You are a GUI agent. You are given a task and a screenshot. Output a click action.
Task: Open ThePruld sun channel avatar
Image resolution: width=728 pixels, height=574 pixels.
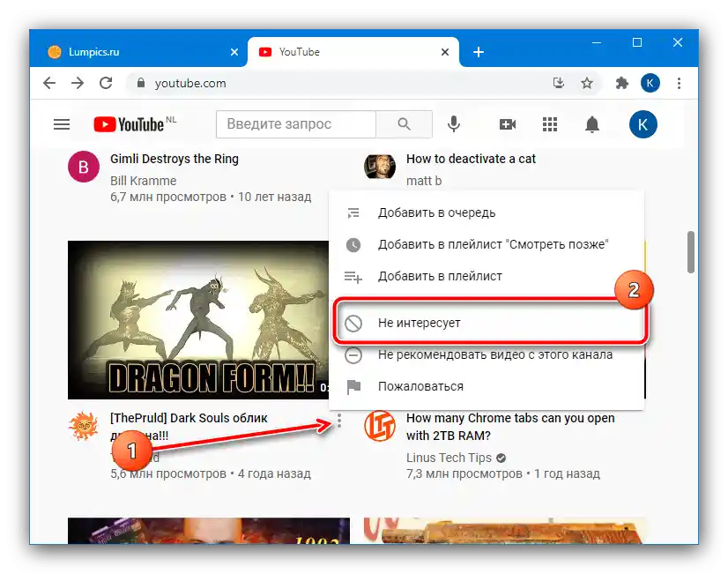point(84,426)
